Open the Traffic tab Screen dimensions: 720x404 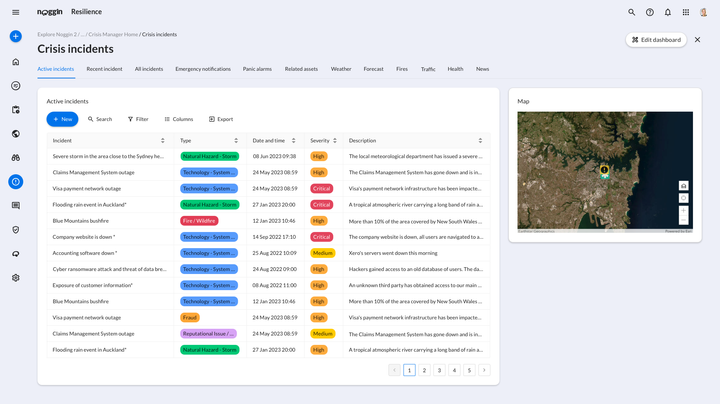428,69
